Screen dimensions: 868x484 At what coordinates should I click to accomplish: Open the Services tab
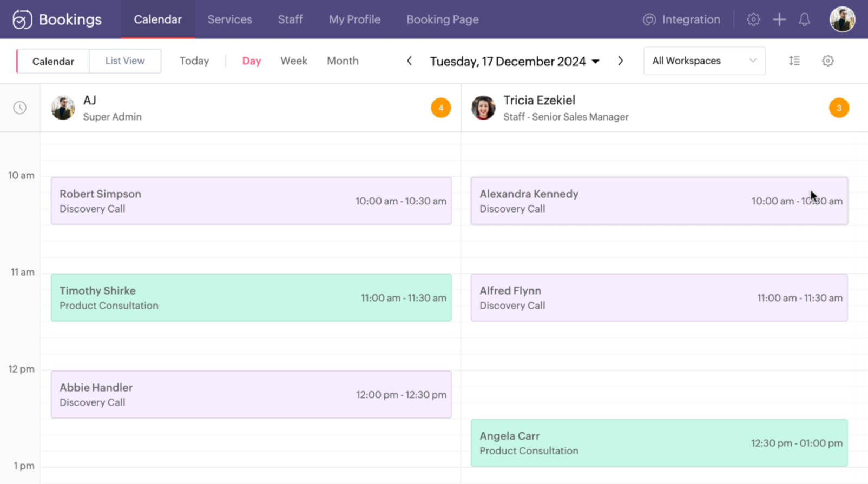coord(229,19)
